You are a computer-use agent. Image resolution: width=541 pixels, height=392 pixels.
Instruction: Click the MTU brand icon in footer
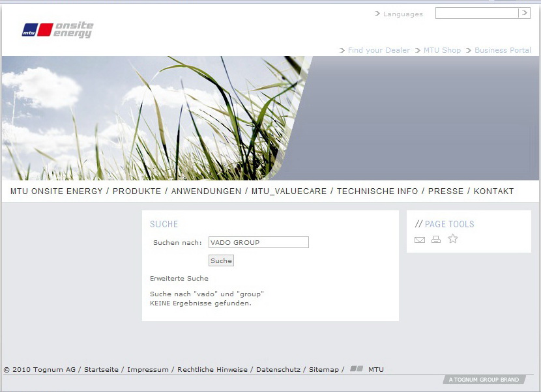point(357,369)
